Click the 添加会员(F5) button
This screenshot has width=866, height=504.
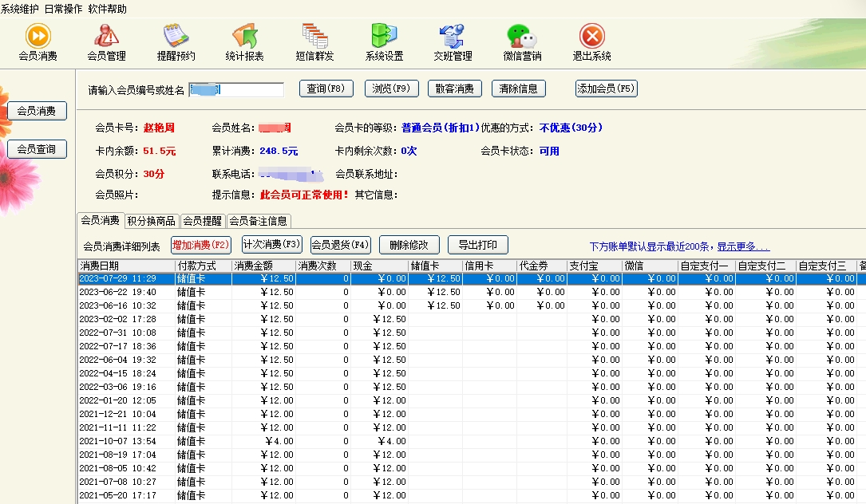[606, 89]
